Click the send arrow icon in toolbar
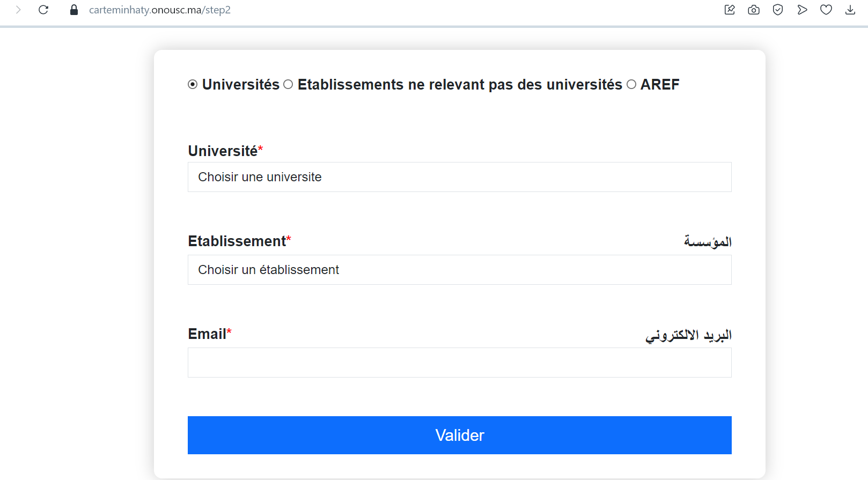868x480 pixels. (x=802, y=10)
